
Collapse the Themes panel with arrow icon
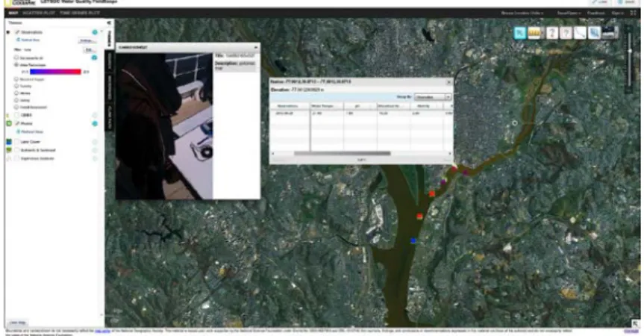(109, 22)
